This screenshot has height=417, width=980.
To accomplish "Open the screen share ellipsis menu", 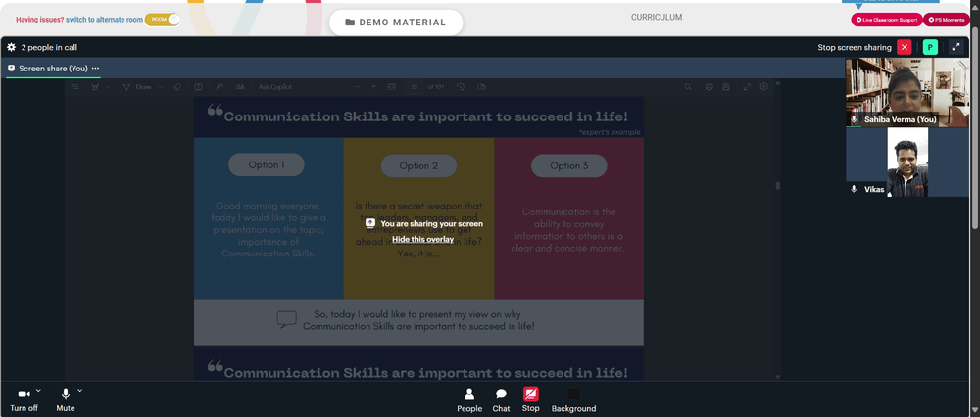I will click(95, 69).
